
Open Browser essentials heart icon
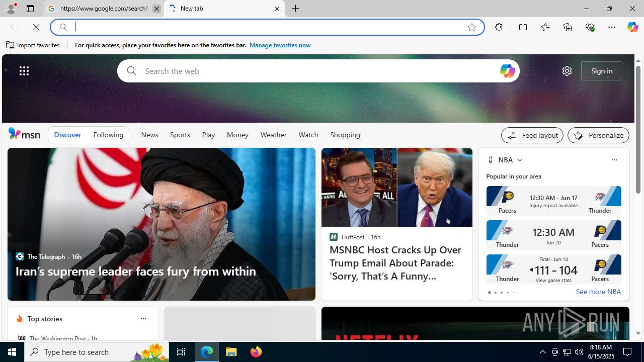click(x=590, y=27)
